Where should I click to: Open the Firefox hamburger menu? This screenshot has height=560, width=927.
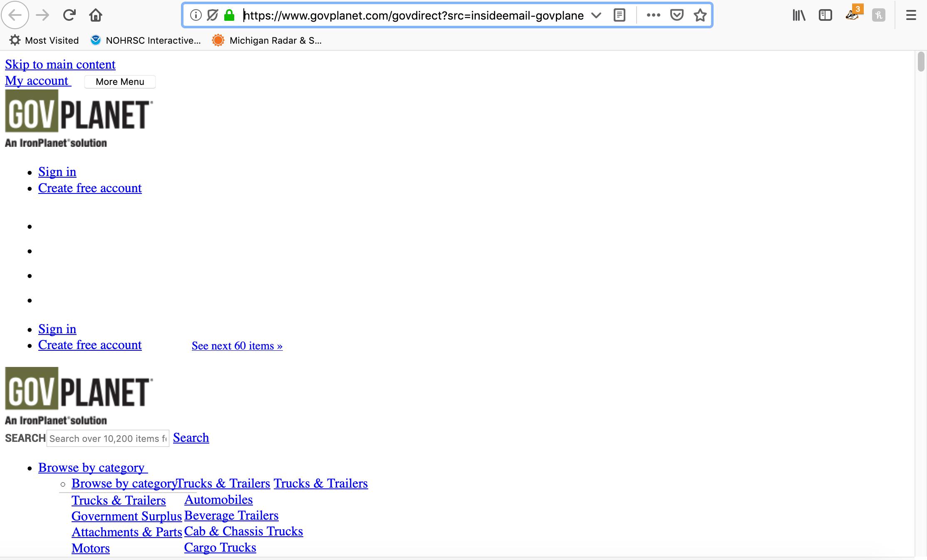click(x=911, y=15)
